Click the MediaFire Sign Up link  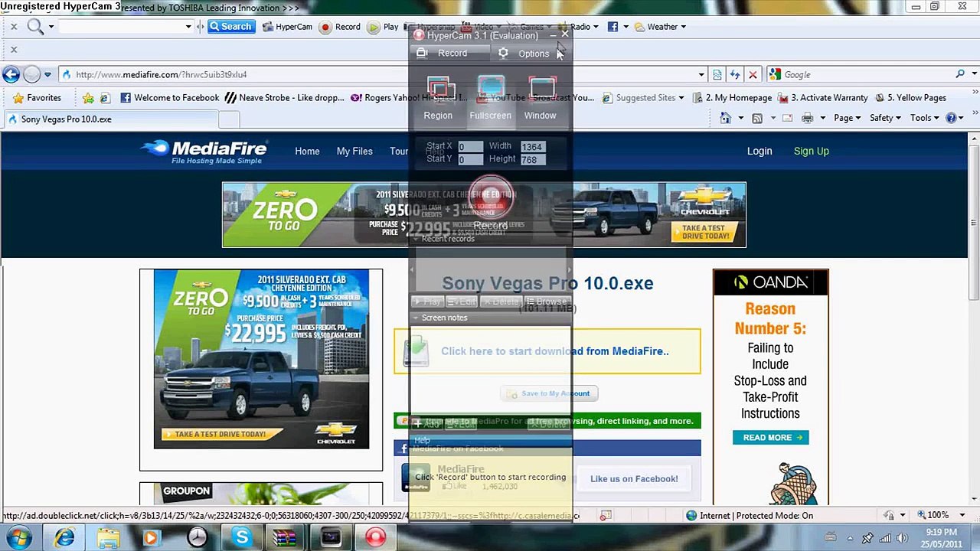(812, 151)
